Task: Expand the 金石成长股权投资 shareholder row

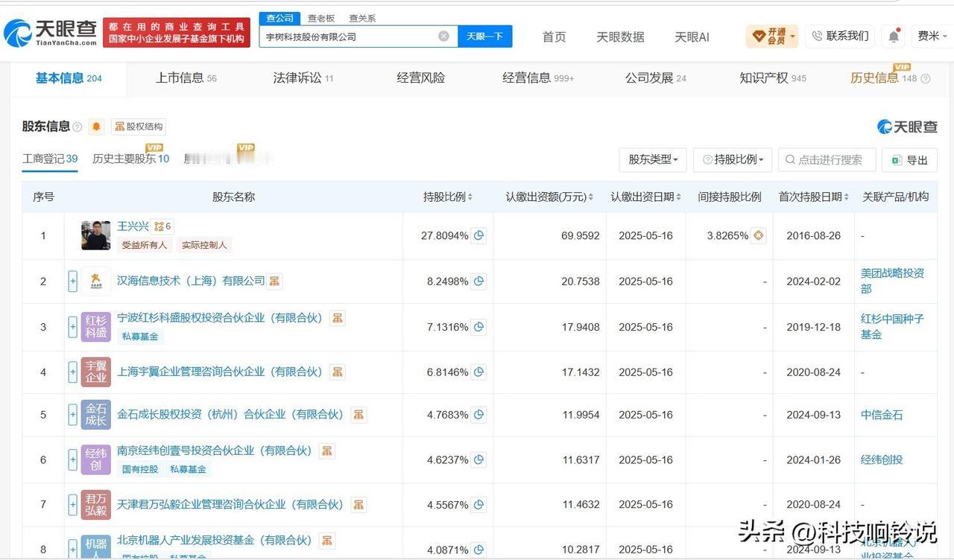Action: (73, 415)
